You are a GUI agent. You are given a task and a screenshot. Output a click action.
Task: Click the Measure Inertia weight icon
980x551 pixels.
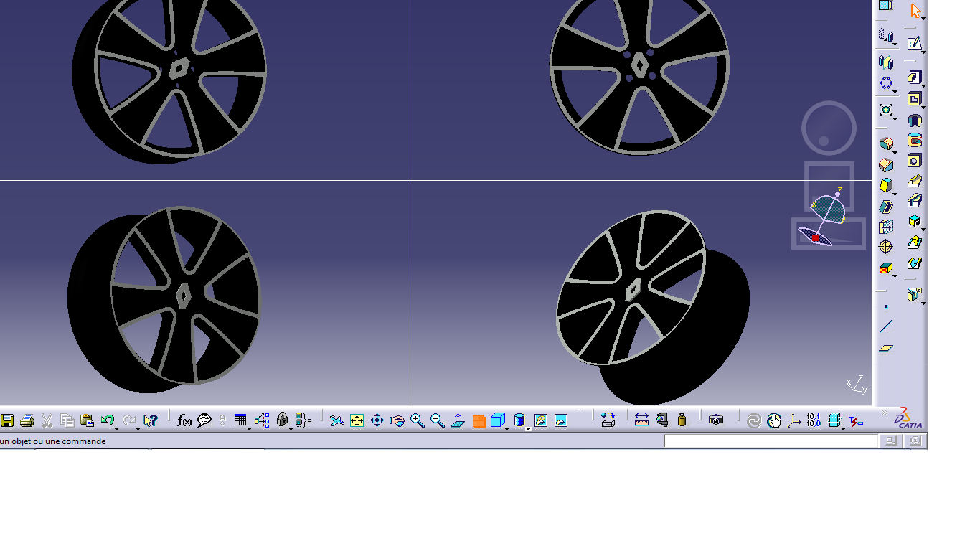pyautogui.click(x=682, y=420)
